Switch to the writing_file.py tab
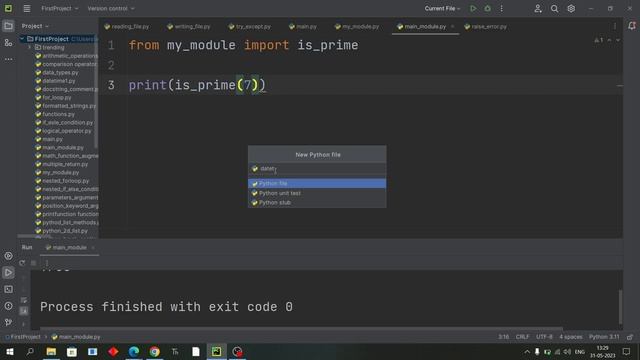This screenshot has height=360, width=640. coord(189,27)
